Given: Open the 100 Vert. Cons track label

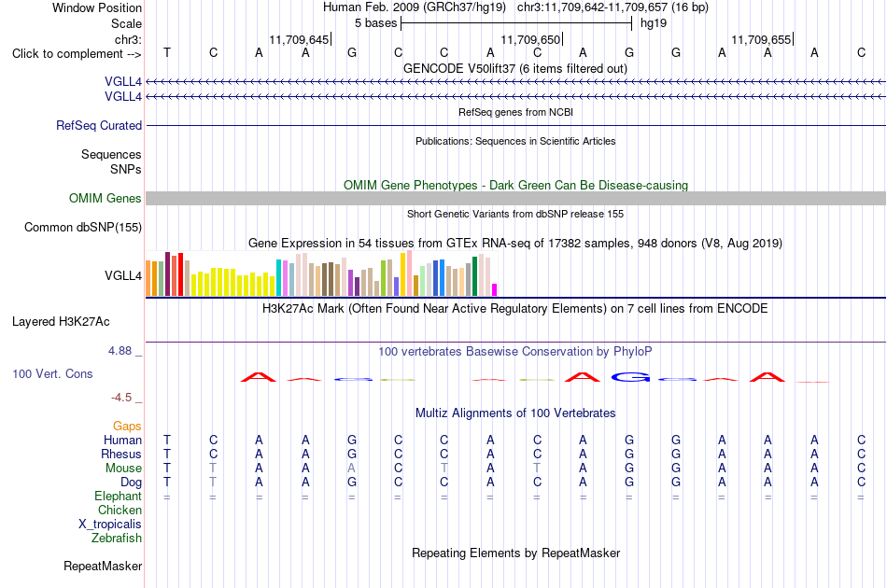Looking at the screenshot, I should (x=52, y=373).
